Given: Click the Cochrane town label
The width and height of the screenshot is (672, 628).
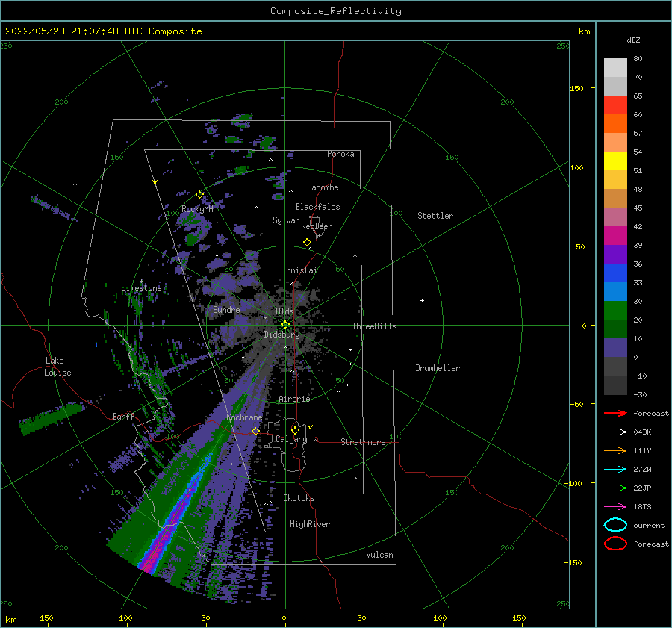Looking at the screenshot, I should click(x=244, y=417).
